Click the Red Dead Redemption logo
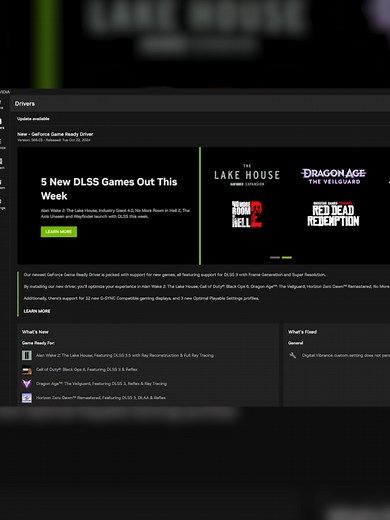390x520 pixels. click(x=333, y=214)
